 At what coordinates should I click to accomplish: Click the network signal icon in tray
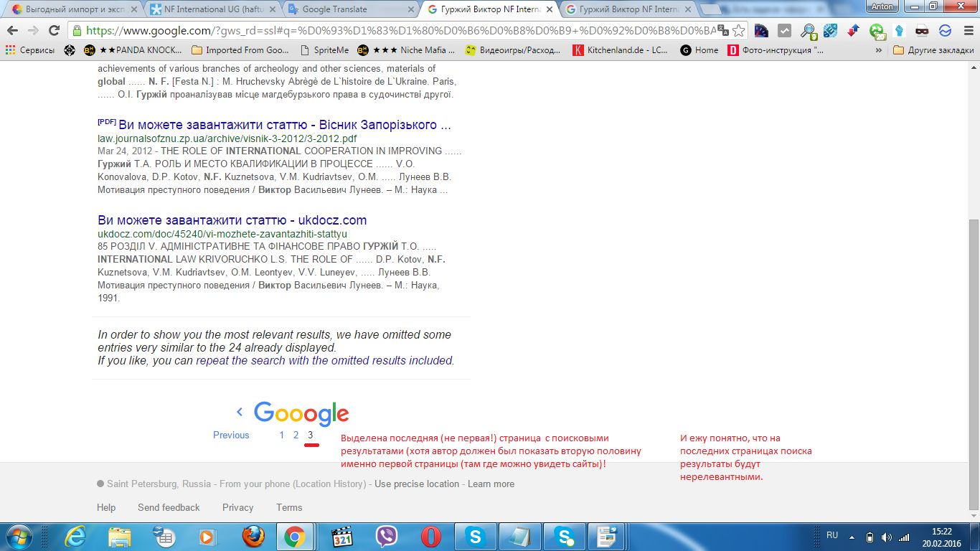(x=904, y=536)
